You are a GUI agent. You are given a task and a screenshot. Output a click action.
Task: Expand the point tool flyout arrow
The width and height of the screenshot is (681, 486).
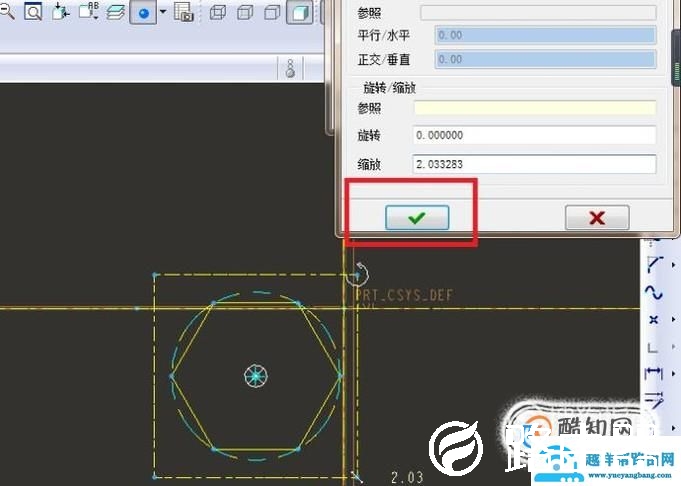point(674,319)
